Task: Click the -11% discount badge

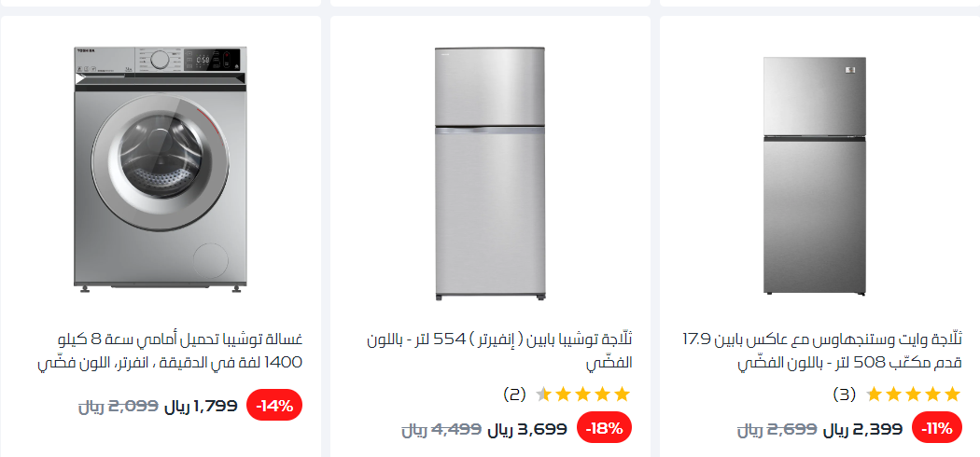Action: tap(935, 429)
